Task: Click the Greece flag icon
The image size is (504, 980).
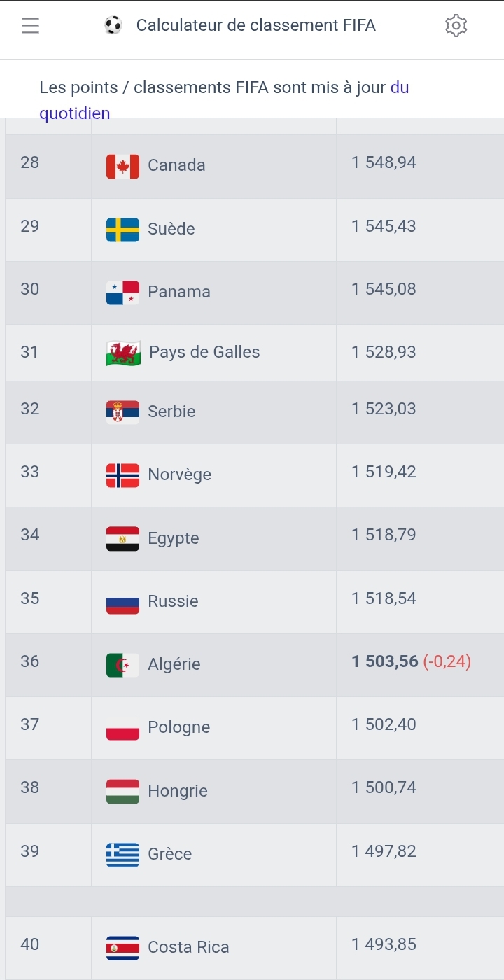Action: click(122, 855)
